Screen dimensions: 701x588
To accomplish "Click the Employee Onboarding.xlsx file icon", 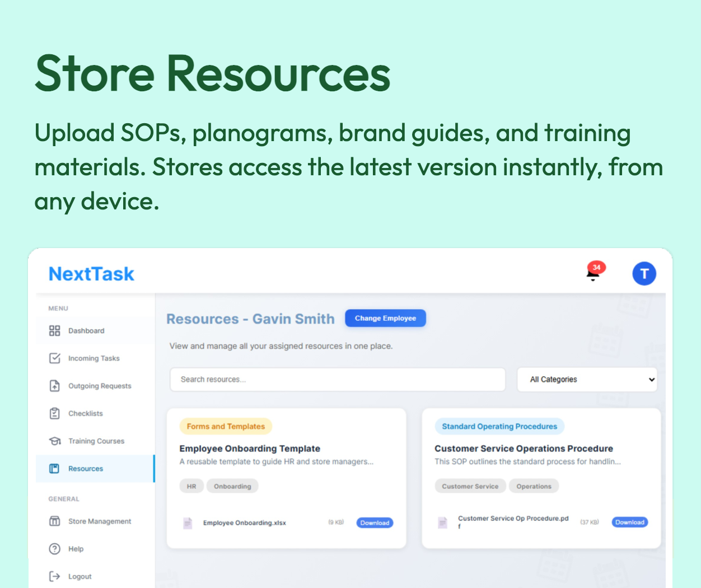I will [188, 523].
